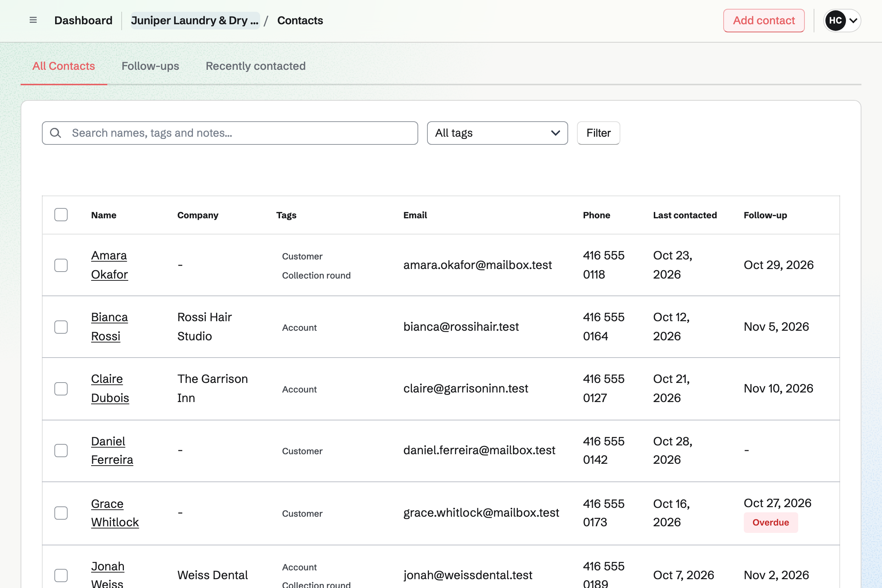Open the All tags dropdown
The width and height of the screenshot is (882, 588).
(497, 133)
